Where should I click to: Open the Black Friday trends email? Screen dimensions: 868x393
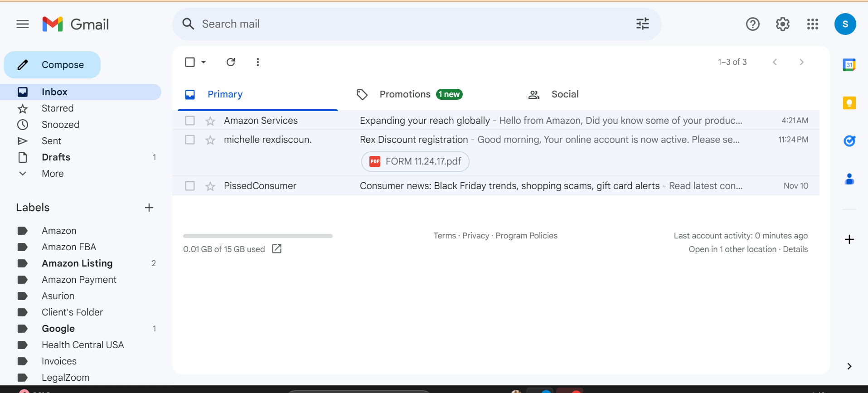(x=496, y=186)
